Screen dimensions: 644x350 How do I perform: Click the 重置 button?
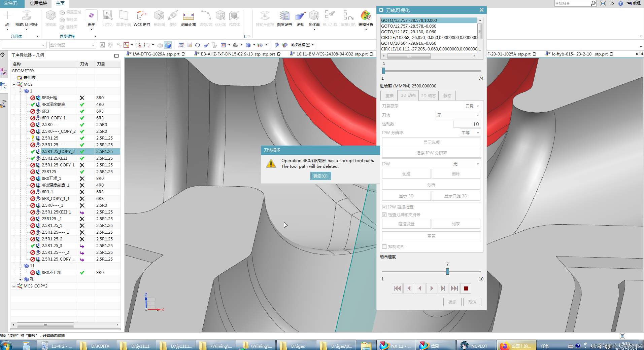(431, 236)
